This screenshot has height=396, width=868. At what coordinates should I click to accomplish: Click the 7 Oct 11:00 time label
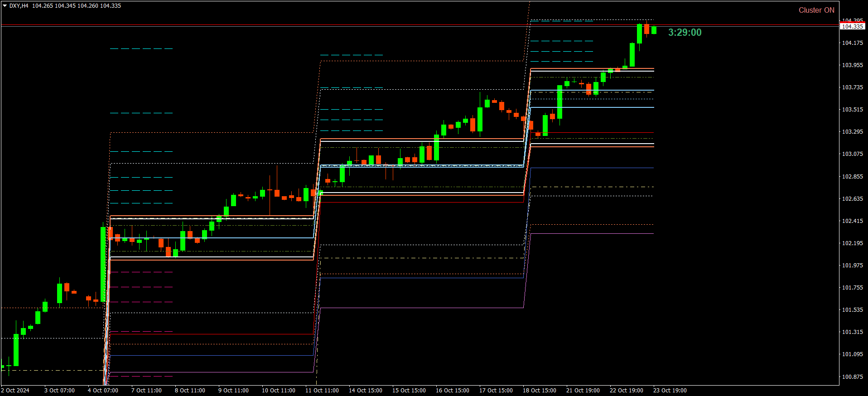click(x=146, y=391)
